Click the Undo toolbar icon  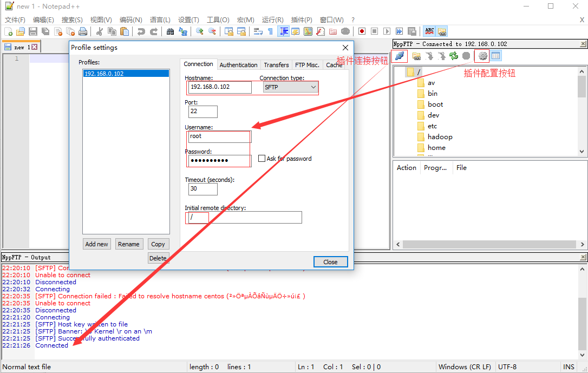(x=141, y=31)
